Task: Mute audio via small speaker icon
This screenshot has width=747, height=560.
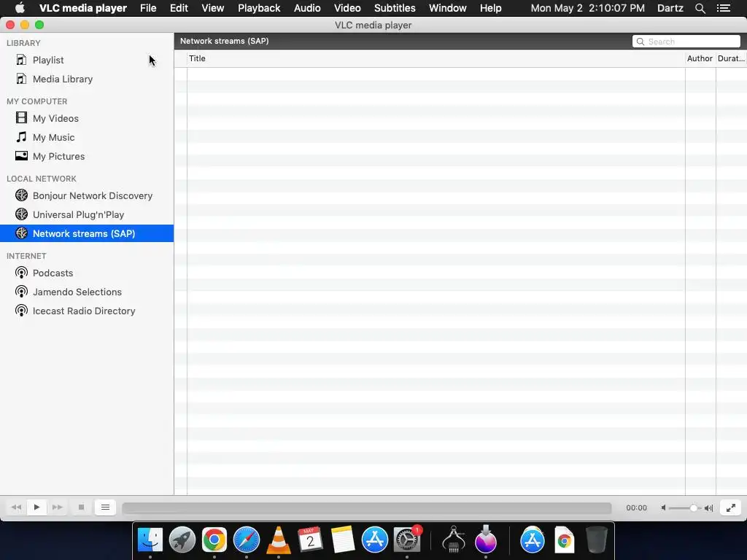Action: (x=663, y=508)
